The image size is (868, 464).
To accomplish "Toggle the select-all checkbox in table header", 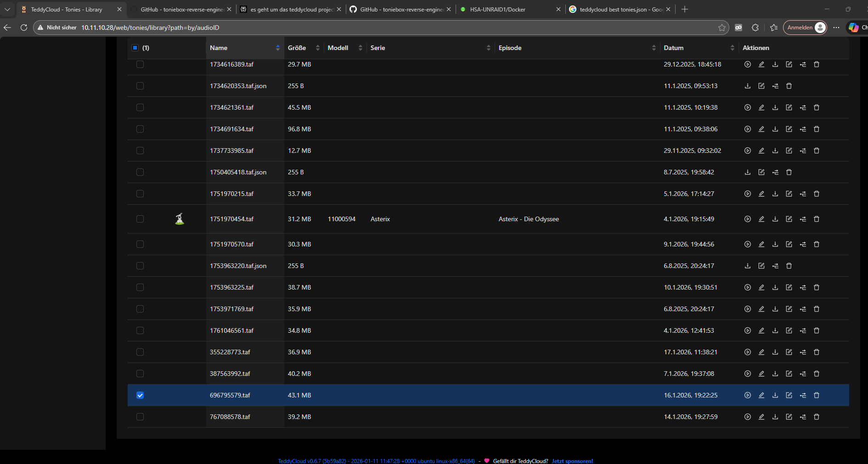I will pyautogui.click(x=135, y=48).
